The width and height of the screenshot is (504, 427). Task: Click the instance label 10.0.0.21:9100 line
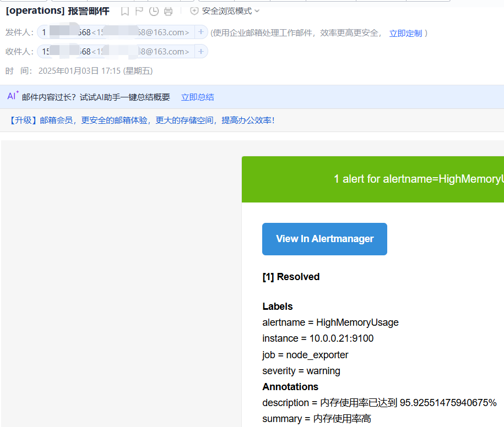(x=318, y=338)
